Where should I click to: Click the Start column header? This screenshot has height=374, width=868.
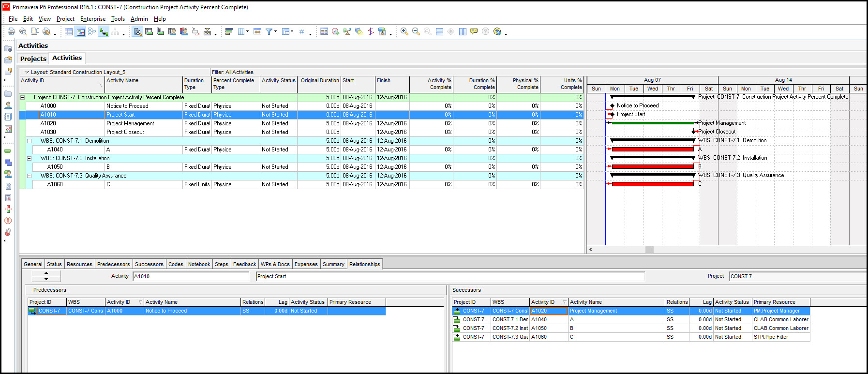(x=358, y=84)
